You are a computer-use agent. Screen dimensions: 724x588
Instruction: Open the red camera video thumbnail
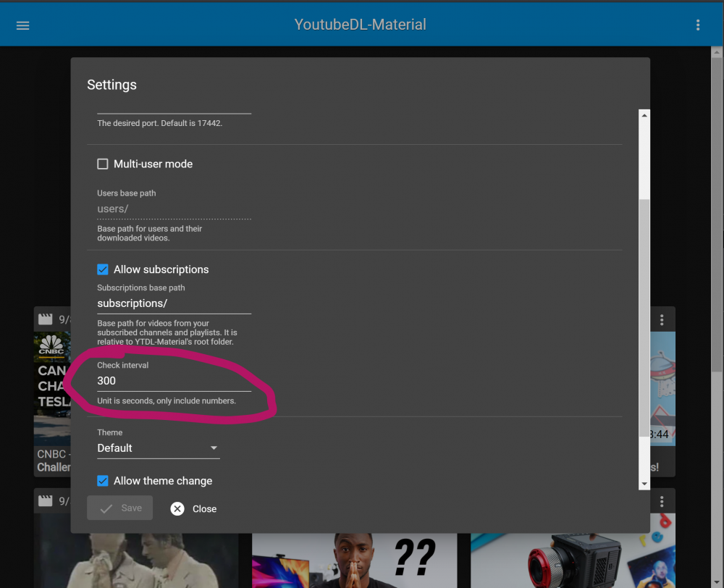click(573, 560)
